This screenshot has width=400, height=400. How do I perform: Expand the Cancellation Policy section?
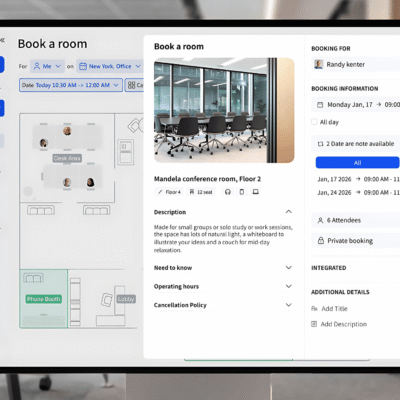289,305
